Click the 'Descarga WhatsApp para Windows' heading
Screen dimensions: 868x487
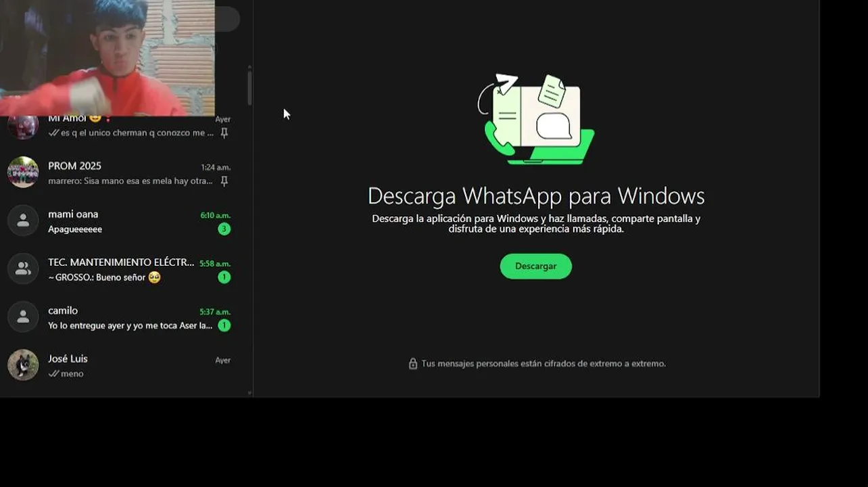[x=536, y=196]
